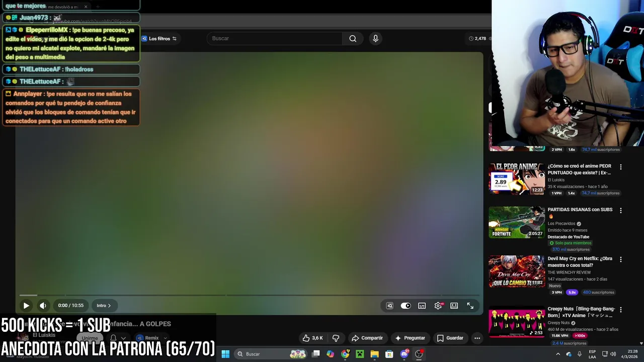Click the YouTube search field
Image resolution: width=644 pixels, height=362 pixels.
(275, 38)
